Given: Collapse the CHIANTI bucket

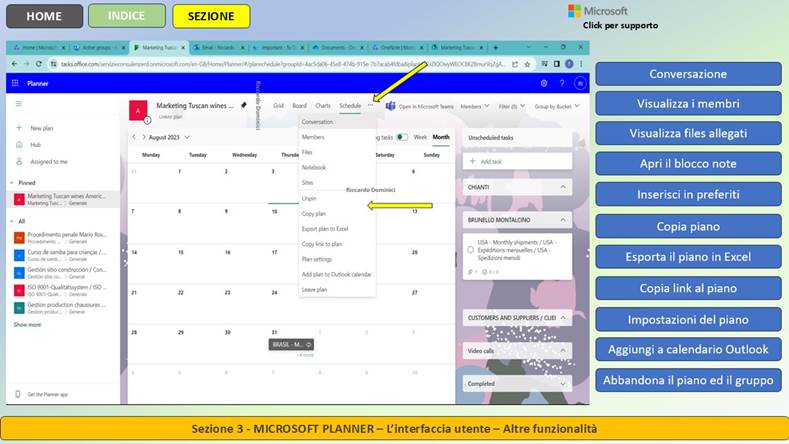Looking at the screenshot, I should coord(563,187).
